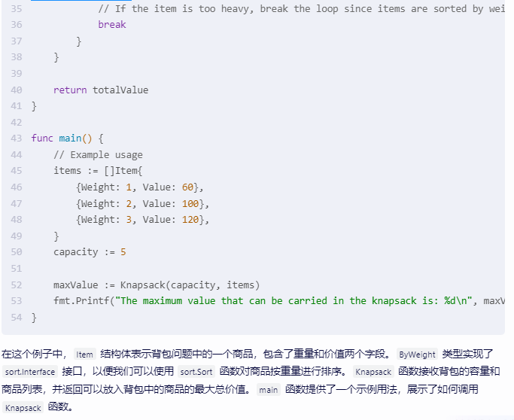The height and width of the screenshot is (420, 514).
Task: Click the capacity value 5 on line 50
Action: click(123, 252)
